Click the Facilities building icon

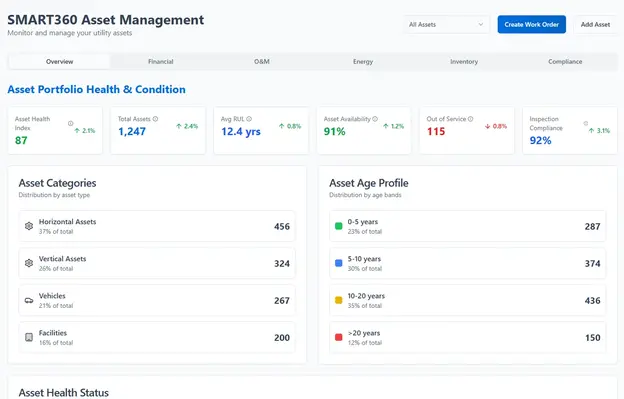pyautogui.click(x=29, y=337)
